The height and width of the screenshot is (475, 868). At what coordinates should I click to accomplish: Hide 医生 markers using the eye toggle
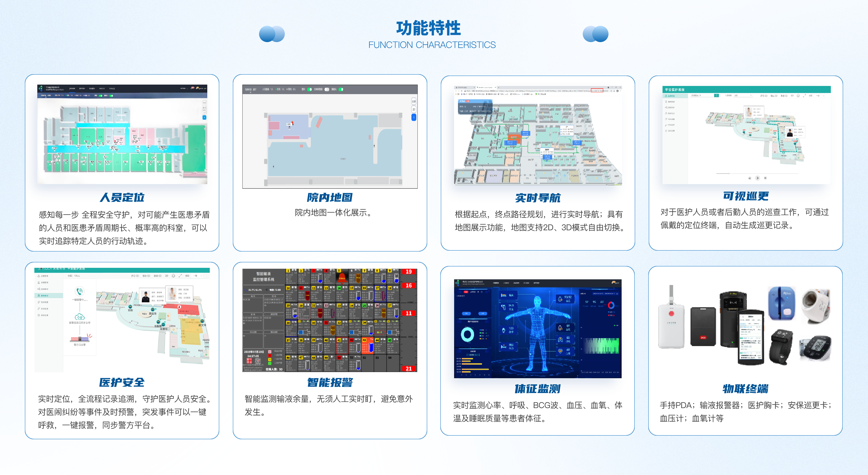click(x=149, y=276)
